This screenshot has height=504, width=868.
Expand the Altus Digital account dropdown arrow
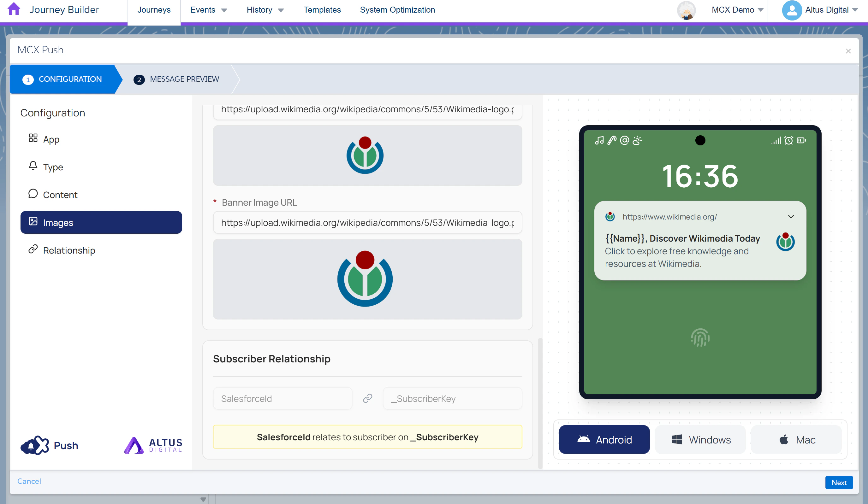(x=855, y=10)
